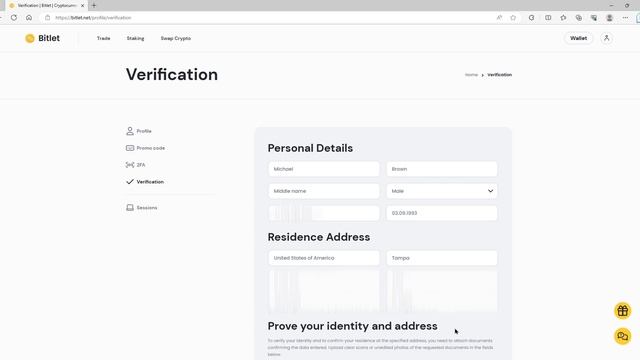Close the Verification browser tab
640x360 pixels.
coord(82,6)
